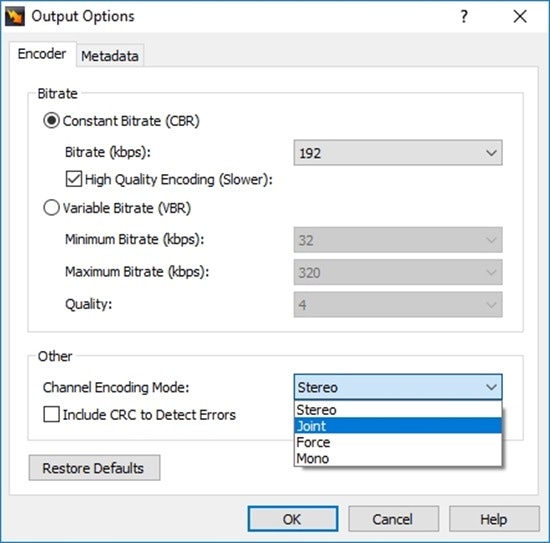Enable Include CRC to Detect Errors
This screenshot has width=550, height=543.
51,414
